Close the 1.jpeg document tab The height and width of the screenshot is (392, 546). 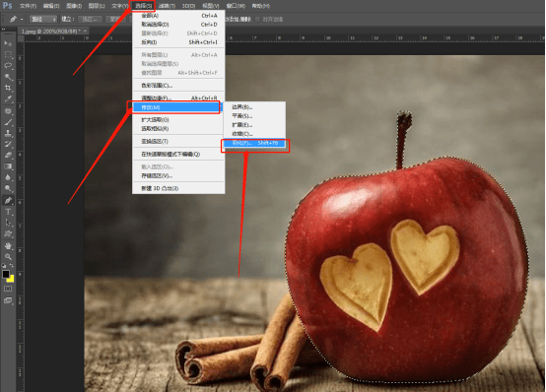click(x=85, y=31)
